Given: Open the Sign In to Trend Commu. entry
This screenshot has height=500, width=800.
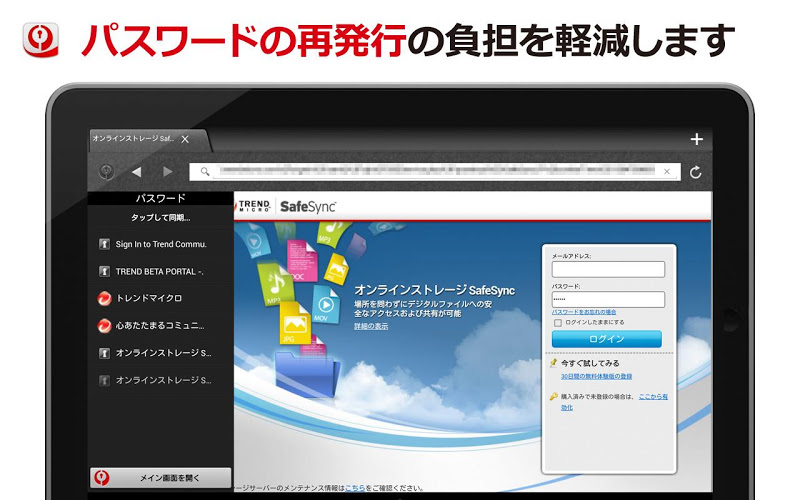Looking at the screenshot, I should click(x=160, y=244).
